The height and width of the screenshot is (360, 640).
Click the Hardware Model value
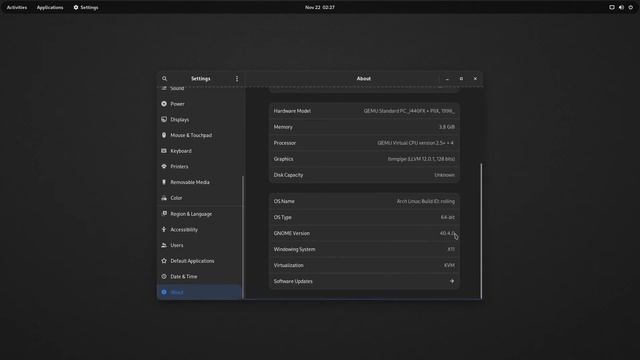(409, 111)
